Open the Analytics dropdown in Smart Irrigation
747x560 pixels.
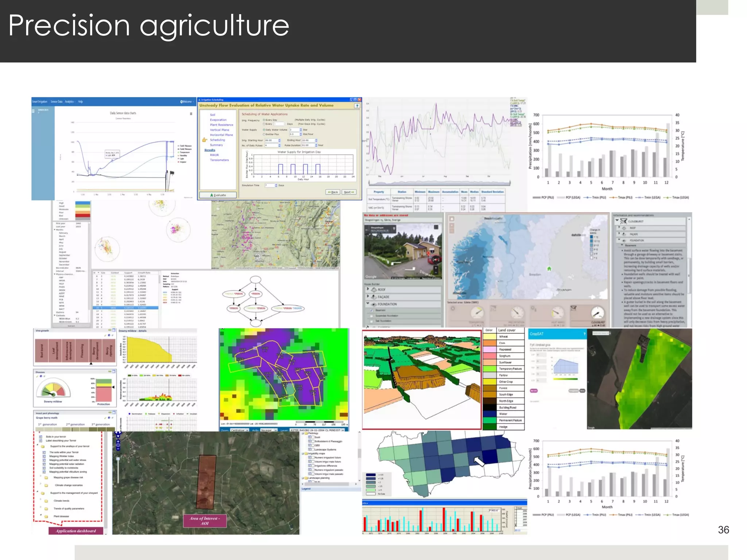(69, 102)
